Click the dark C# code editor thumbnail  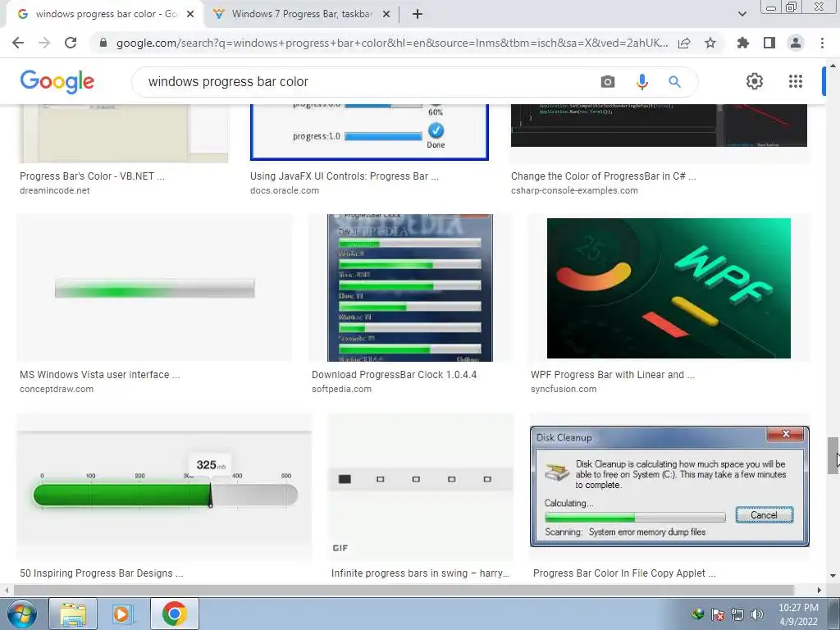click(x=659, y=126)
